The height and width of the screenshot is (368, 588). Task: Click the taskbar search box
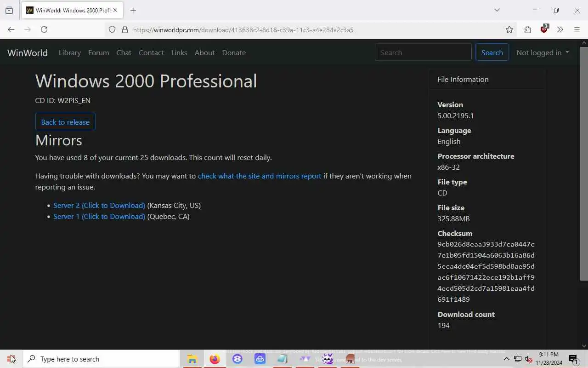pyautogui.click(x=101, y=359)
